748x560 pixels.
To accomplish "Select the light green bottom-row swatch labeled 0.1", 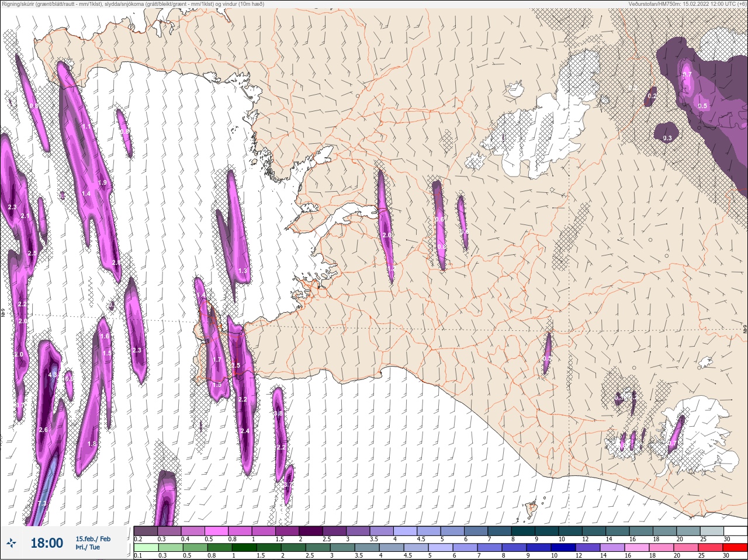I will pyautogui.click(x=146, y=548).
